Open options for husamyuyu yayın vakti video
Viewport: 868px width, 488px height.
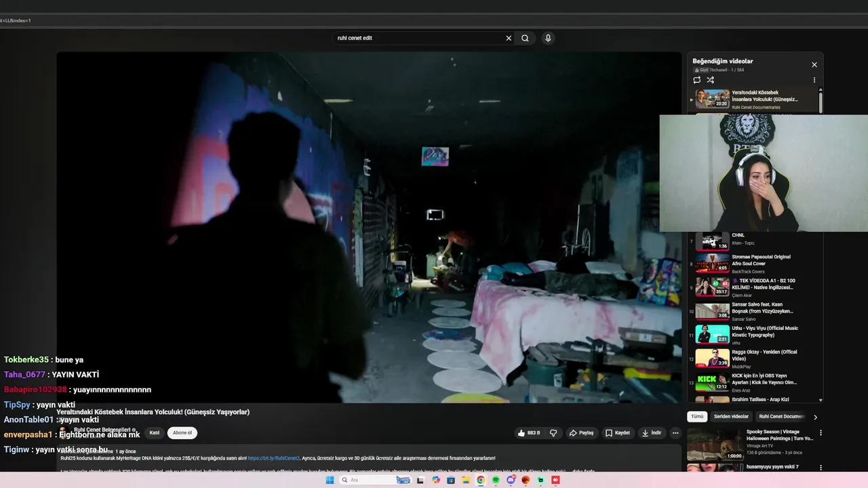tap(821, 468)
